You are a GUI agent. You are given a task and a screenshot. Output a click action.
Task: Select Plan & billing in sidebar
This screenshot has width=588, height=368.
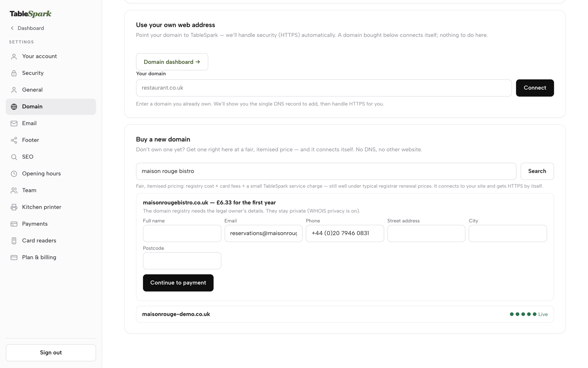[x=51, y=258]
